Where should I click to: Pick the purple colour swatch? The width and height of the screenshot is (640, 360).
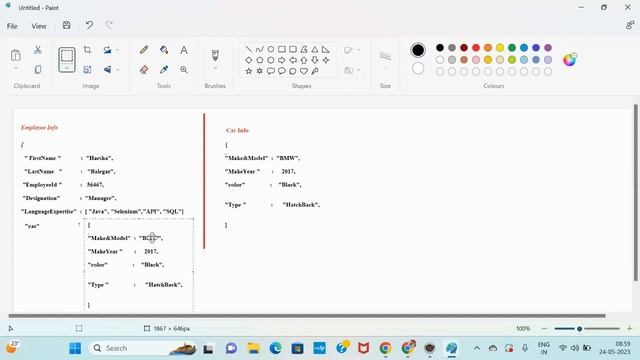point(548,48)
